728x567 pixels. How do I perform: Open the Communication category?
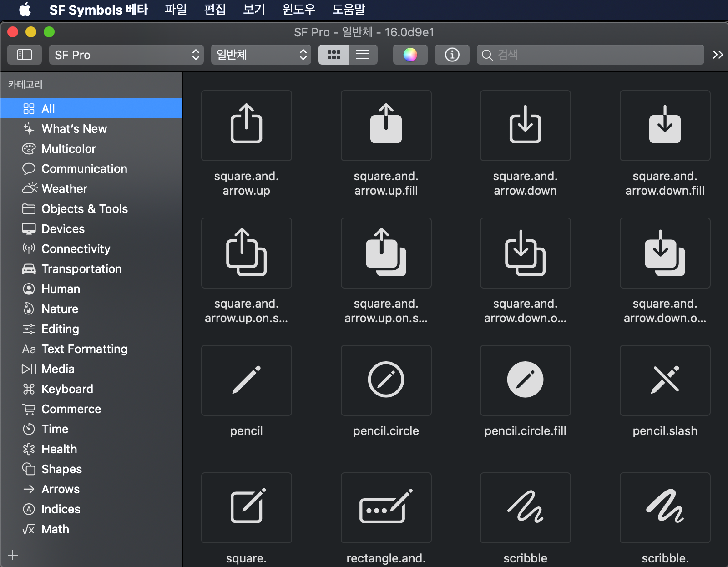click(x=91, y=168)
